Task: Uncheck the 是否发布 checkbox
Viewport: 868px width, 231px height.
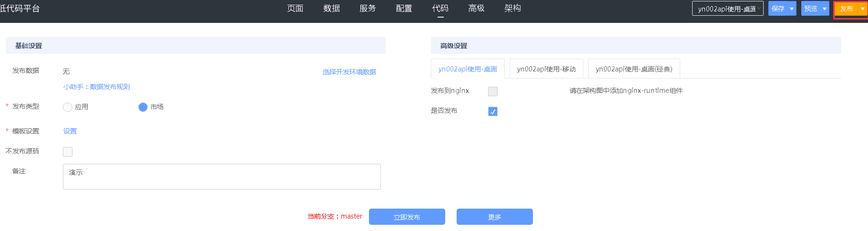Action: (x=493, y=111)
